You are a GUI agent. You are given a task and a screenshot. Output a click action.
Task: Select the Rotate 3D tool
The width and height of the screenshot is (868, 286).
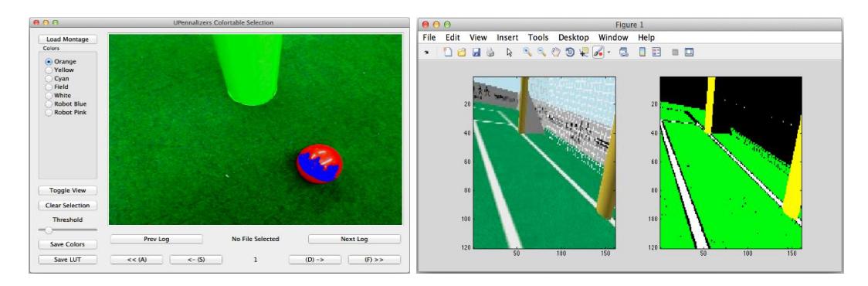570,53
